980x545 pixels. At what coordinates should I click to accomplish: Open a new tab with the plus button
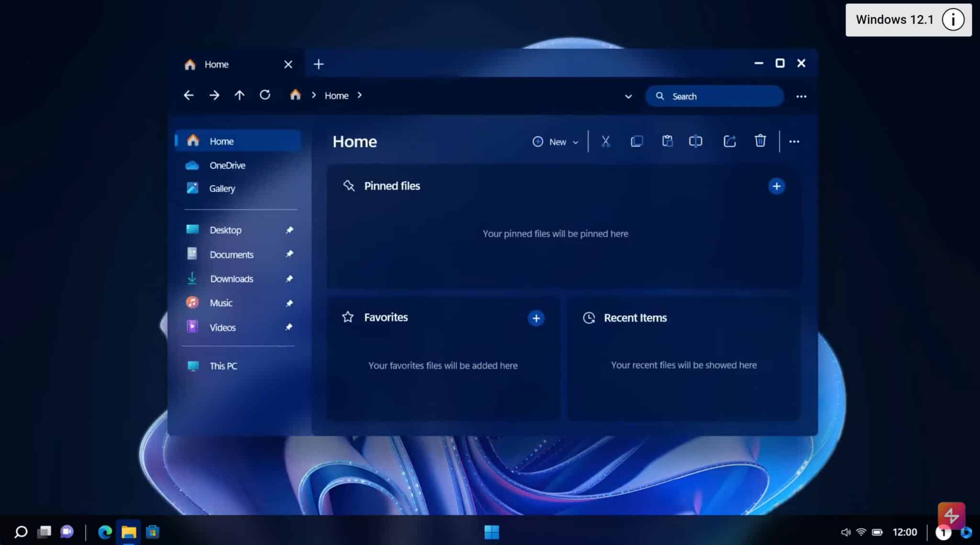tap(318, 63)
